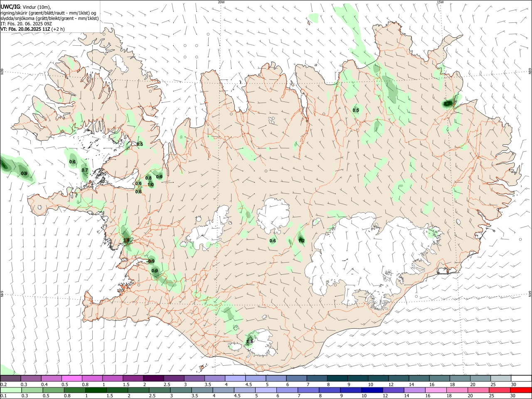Pick the lower legend swatch starting at 0.3
The height and width of the screenshot is (399, 532).
32,390
